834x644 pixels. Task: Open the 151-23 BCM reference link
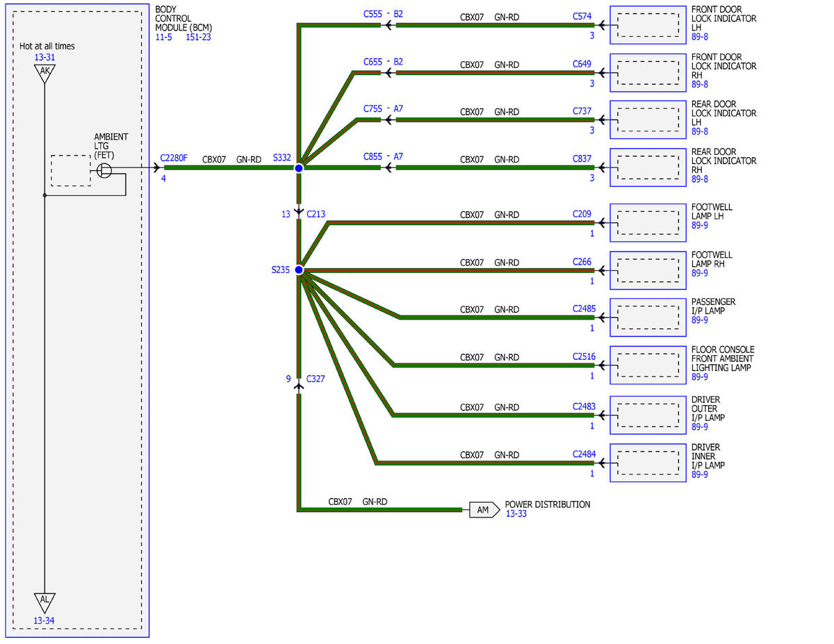click(x=198, y=37)
